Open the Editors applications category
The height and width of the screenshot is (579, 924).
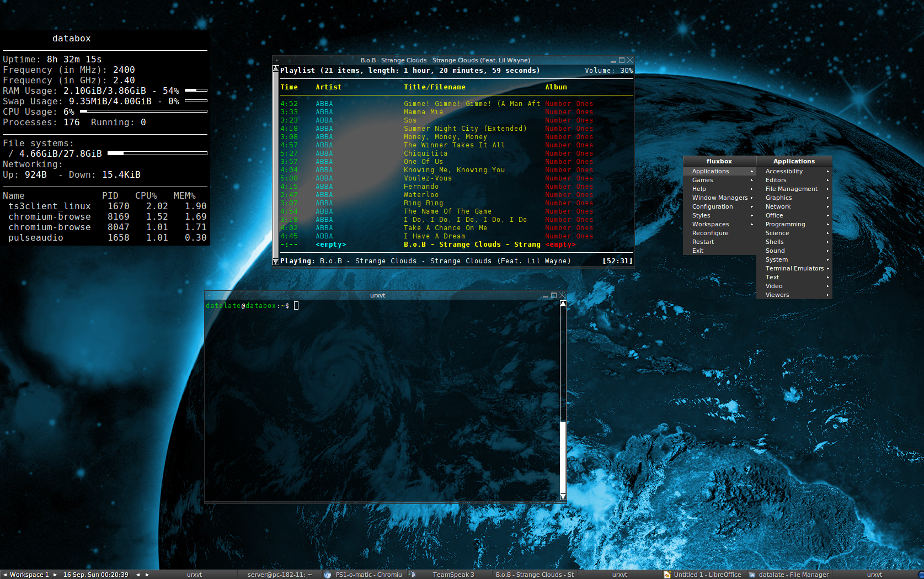coord(794,180)
